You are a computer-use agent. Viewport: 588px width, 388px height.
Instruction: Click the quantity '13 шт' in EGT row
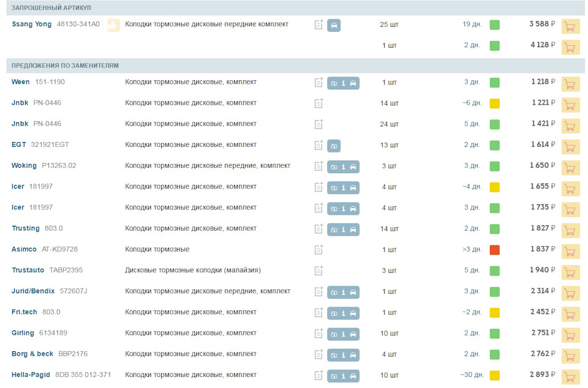click(x=390, y=145)
